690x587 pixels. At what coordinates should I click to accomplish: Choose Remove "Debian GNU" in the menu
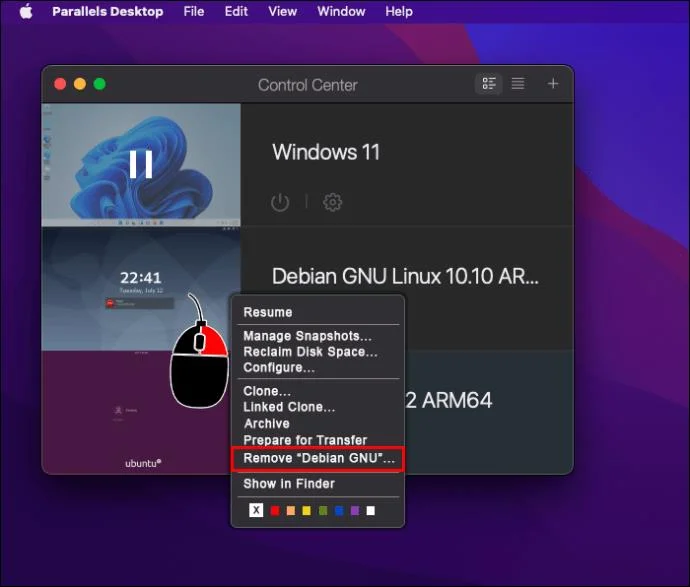[318, 459]
